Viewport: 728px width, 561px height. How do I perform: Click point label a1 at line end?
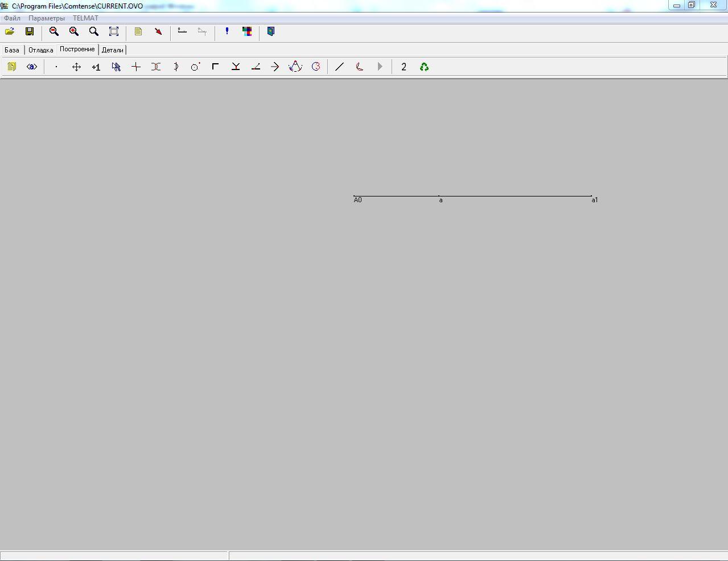tap(595, 200)
